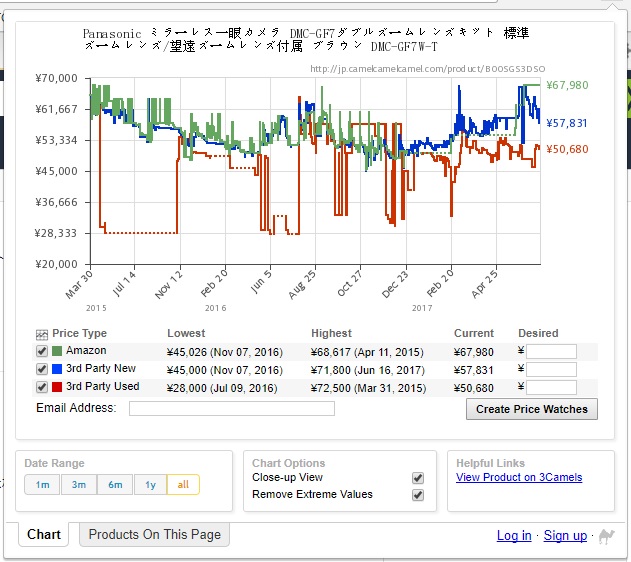Click the chart icon beside Price Type
The height and width of the screenshot is (562, 631).
(42, 334)
